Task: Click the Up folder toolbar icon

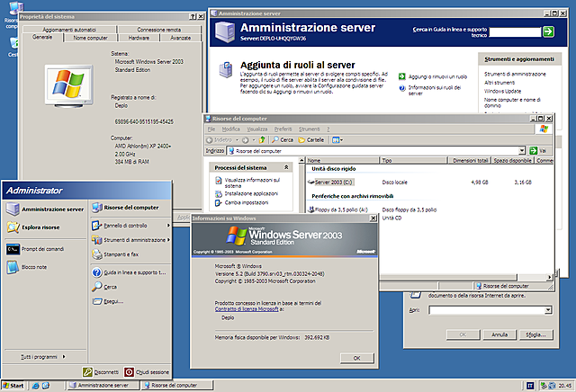Action: [x=262, y=140]
